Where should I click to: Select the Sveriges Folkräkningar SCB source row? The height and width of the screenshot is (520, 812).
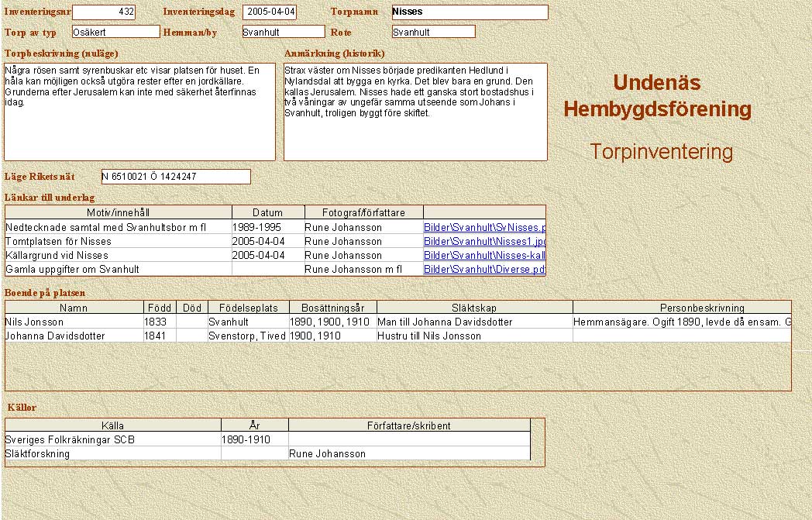coord(112,439)
